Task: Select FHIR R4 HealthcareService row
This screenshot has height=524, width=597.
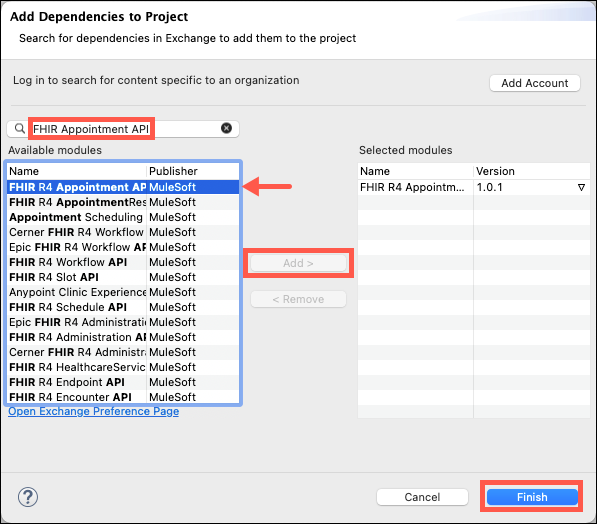Action: click(x=123, y=367)
